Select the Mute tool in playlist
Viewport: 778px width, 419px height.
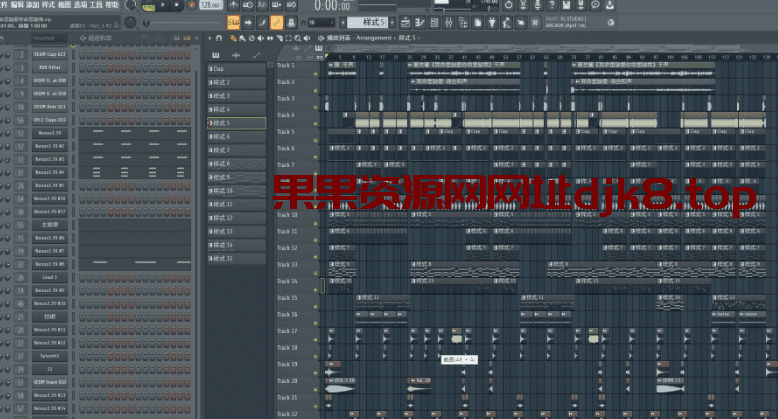point(260,38)
